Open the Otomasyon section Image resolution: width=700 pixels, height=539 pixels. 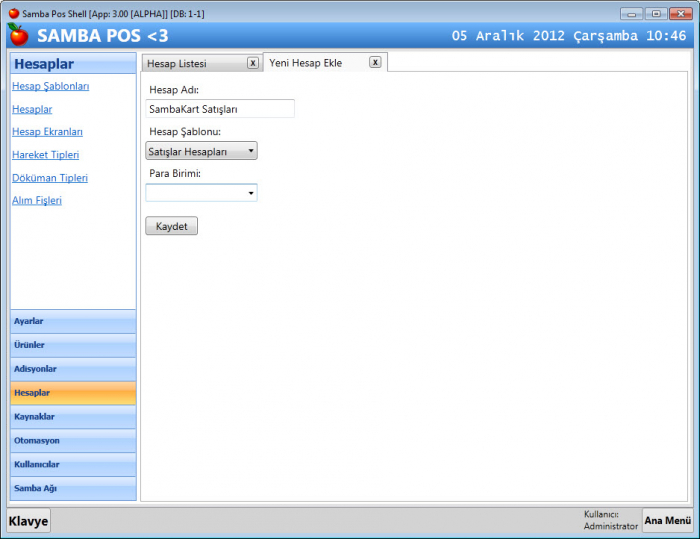(73, 440)
